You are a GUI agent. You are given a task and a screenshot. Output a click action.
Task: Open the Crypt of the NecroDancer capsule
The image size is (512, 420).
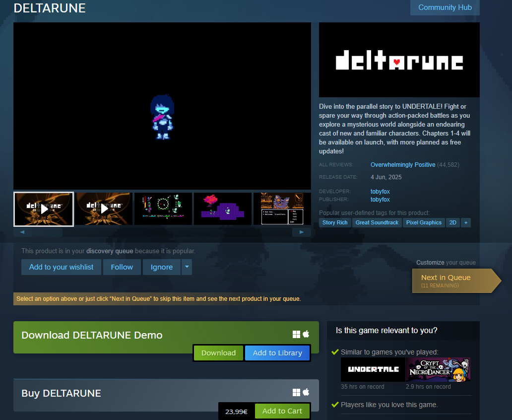pos(438,369)
